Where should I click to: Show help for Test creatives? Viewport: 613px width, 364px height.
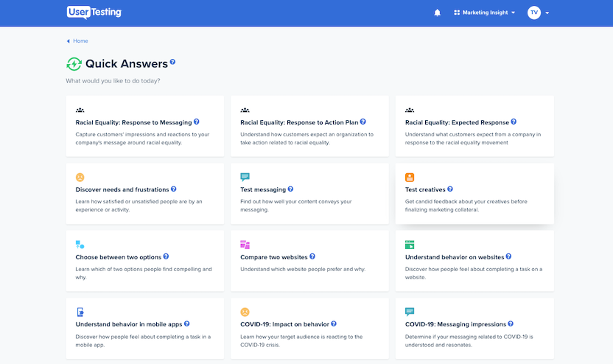click(450, 189)
